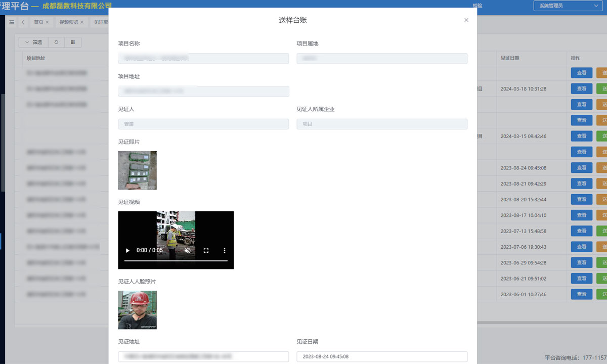This screenshot has width=607, height=364.
Task: Click the tab scroll-left arrow
Action: click(23, 22)
